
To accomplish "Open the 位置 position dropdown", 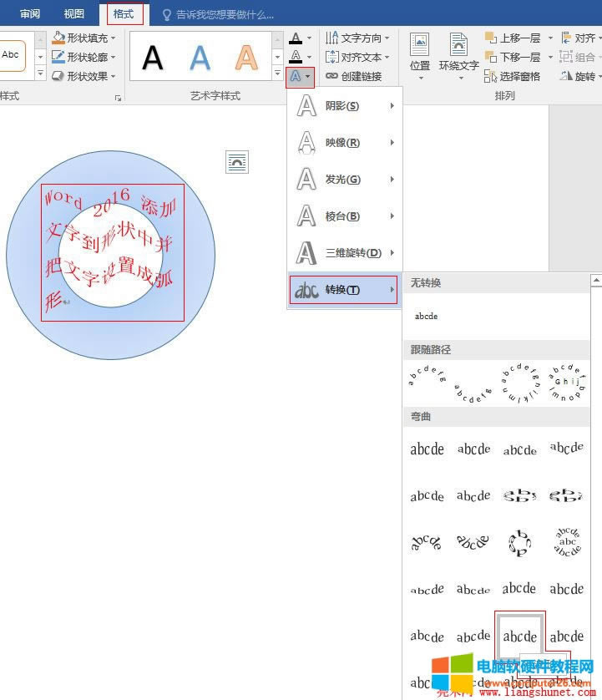I will click(x=420, y=57).
